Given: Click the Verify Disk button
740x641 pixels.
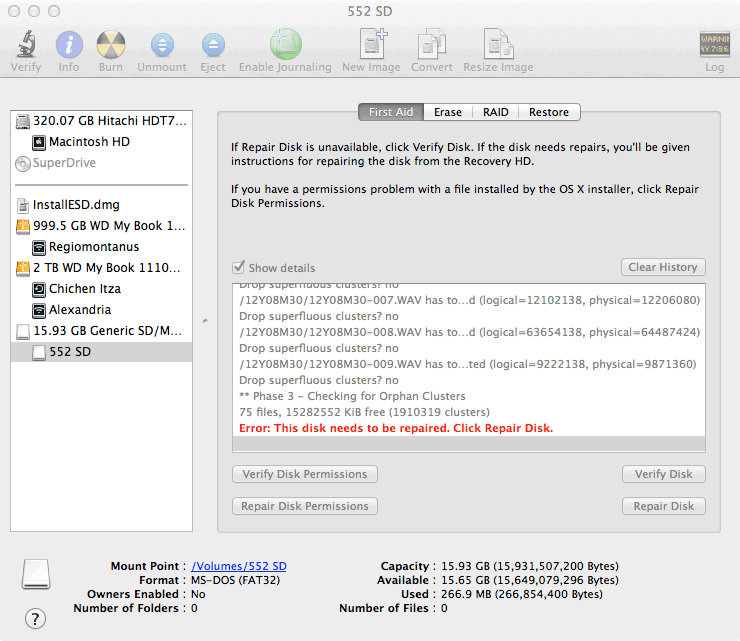Looking at the screenshot, I should [x=663, y=474].
